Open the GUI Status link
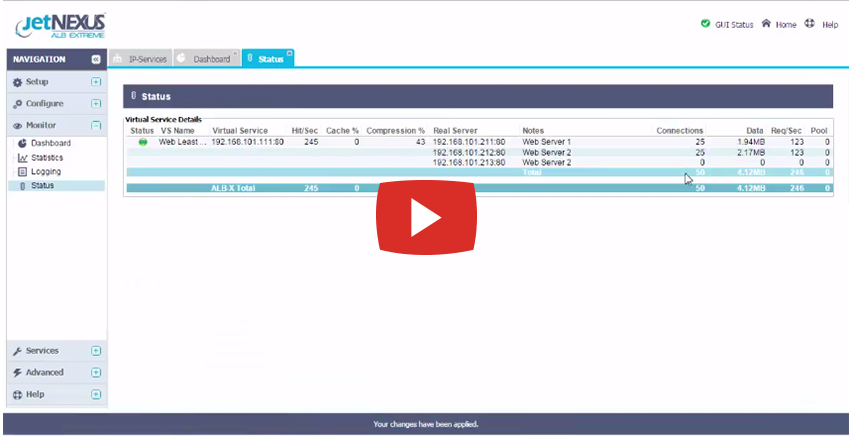The image size is (853, 436). 734,24
